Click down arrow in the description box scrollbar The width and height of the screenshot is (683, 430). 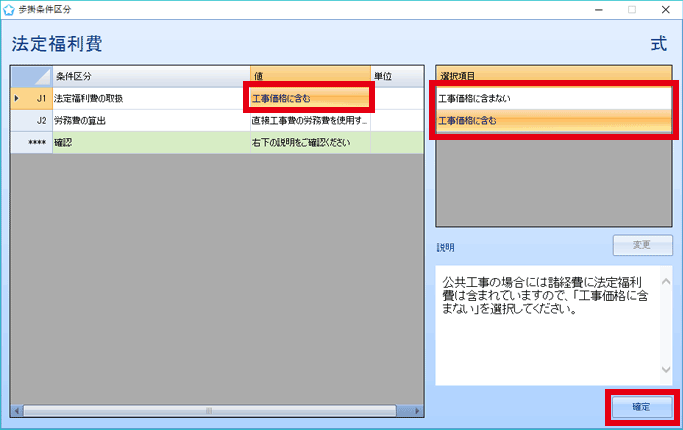(x=666, y=370)
